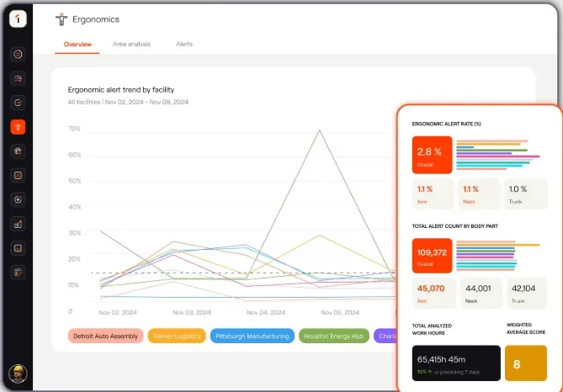Open the square chart icon above the document icon
The image size is (563, 392).
pos(18,248)
